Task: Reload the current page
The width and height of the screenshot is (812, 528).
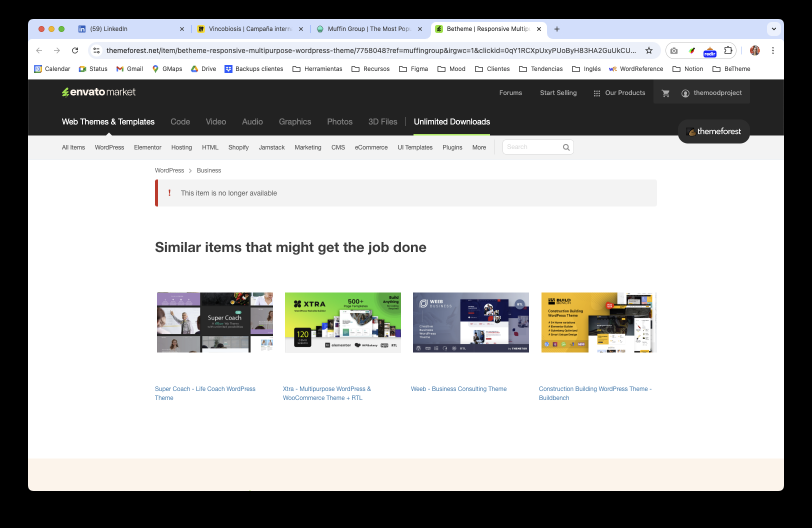Action: click(75, 50)
